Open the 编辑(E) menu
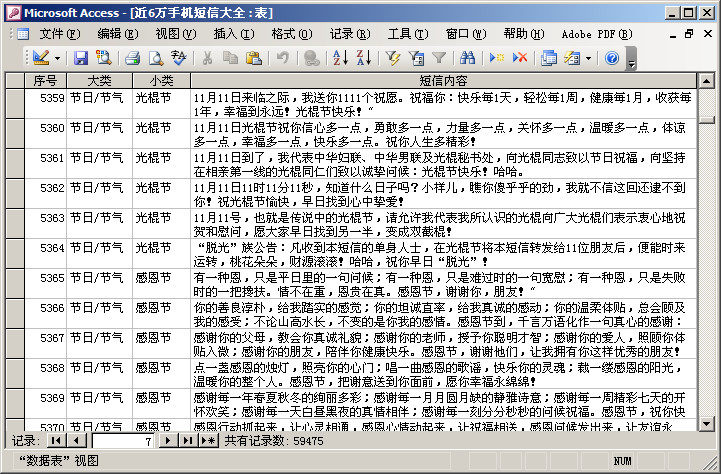The image size is (721, 474). pyautogui.click(x=118, y=34)
